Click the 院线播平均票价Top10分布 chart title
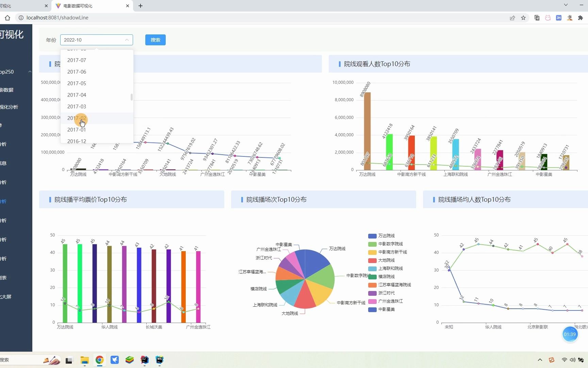This screenshot has height=368, width=588. click(91, 200)
